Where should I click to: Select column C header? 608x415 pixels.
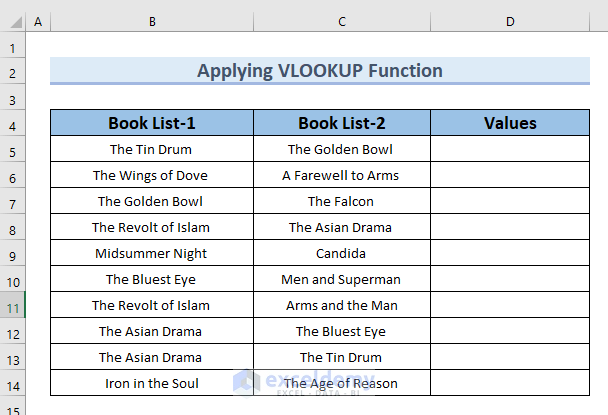342,22
